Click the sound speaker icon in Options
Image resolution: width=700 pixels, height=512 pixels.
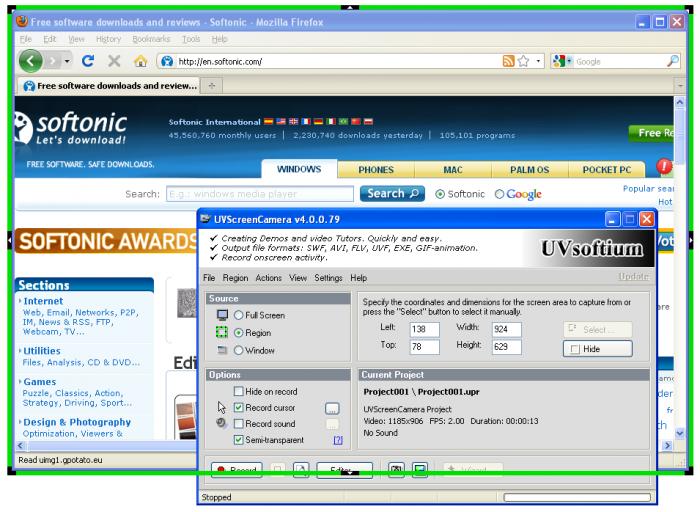(x=221, y=423)
